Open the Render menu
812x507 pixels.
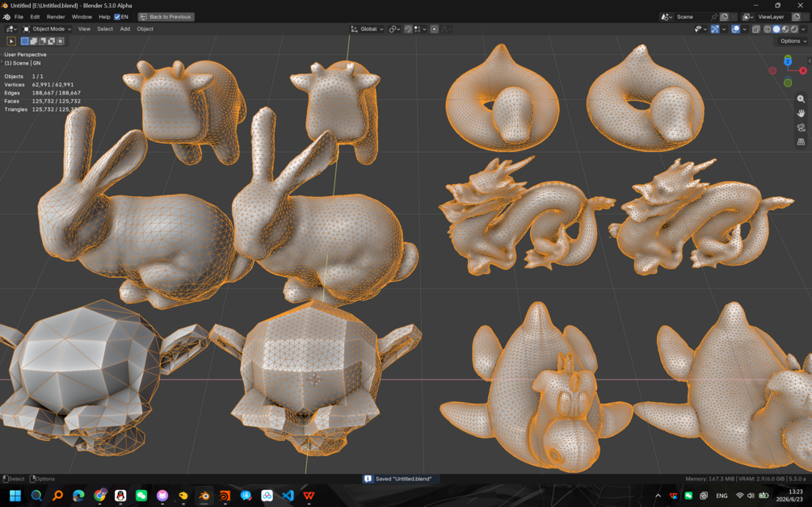pyautogui.click(x=56, y=17)
